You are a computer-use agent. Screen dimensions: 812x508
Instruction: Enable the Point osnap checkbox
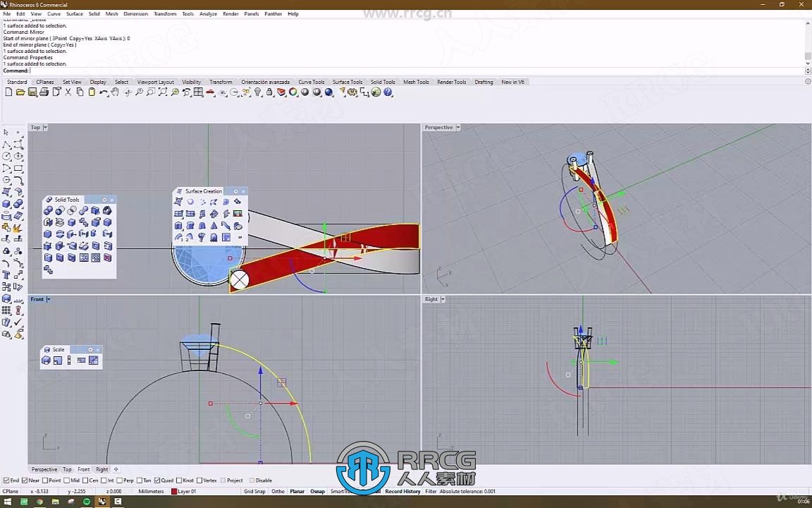[x=45, y=480]
